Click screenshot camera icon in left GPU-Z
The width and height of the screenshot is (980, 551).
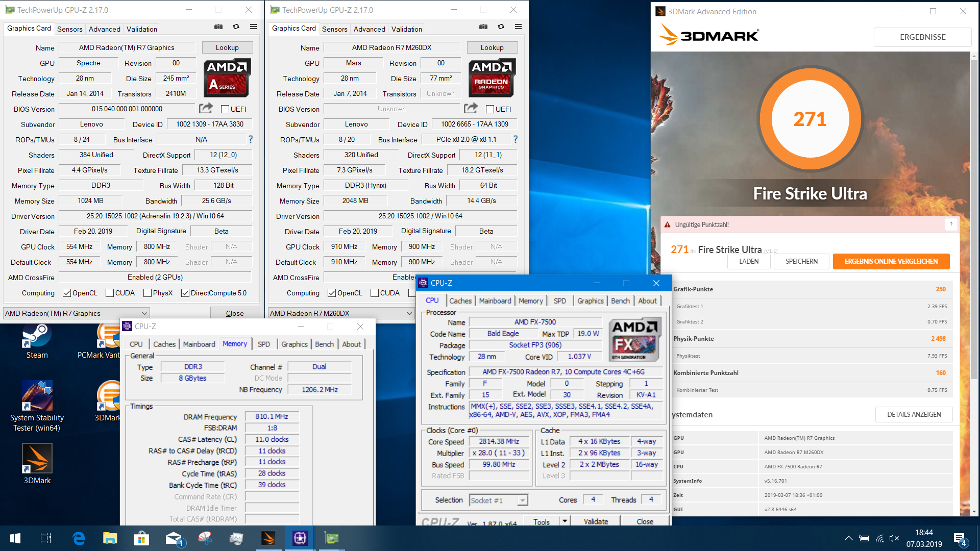[218, 27]
